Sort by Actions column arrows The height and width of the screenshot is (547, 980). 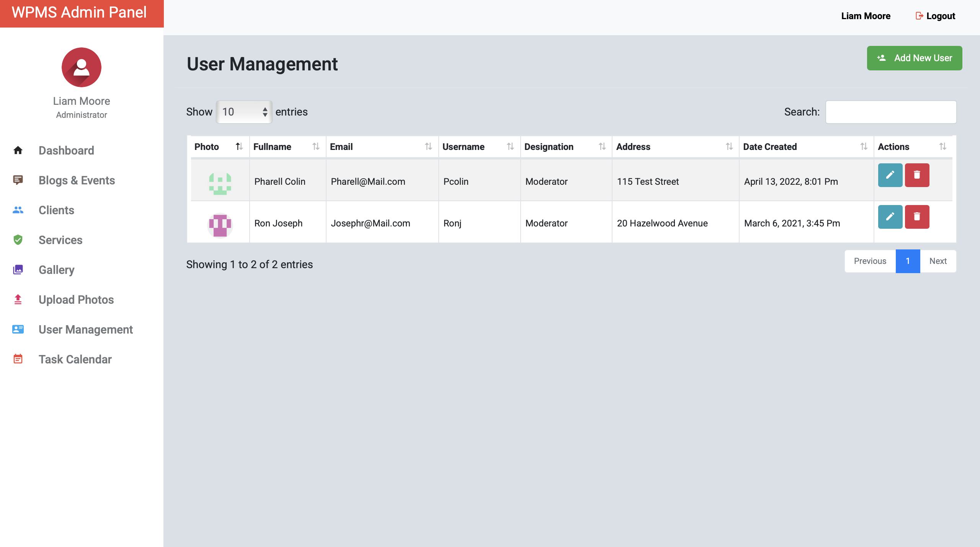pos(943,147)
